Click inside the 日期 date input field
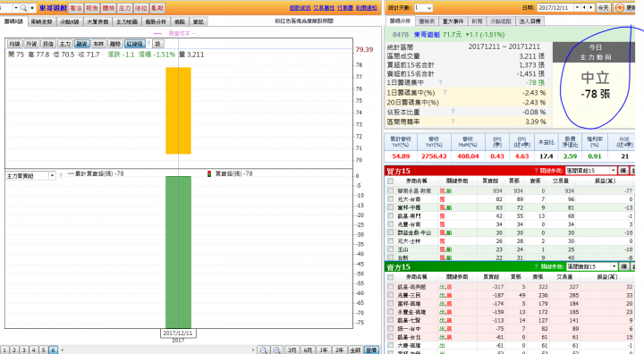Screen dimensions: 644x354 pyautogui.click(x=555, y=7)
